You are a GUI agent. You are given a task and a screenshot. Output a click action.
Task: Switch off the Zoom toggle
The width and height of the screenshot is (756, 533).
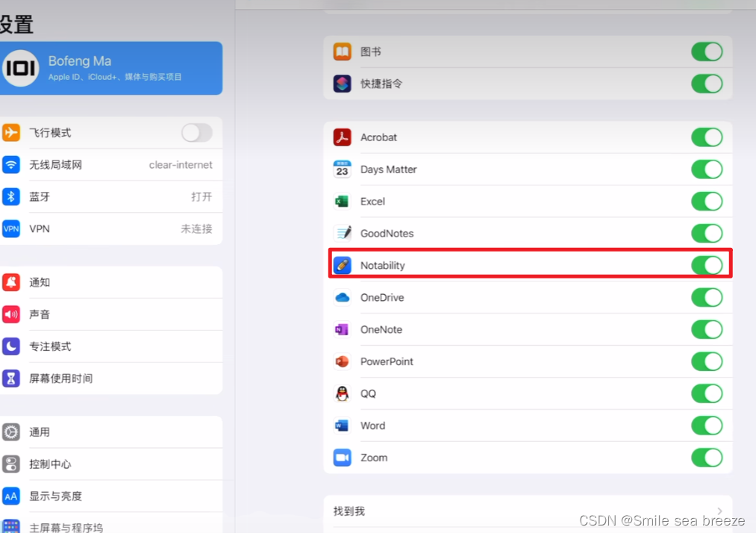click(x=707, y=458)
